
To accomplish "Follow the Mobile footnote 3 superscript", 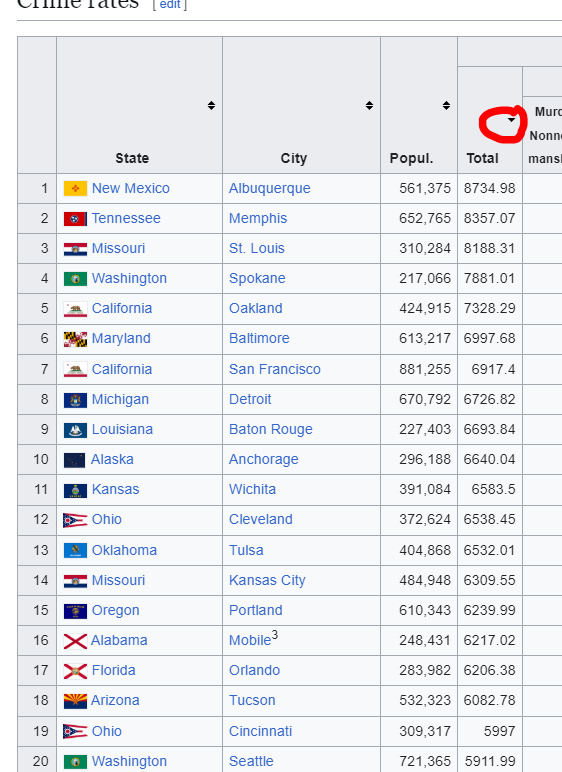I will [x=275, y=635].
